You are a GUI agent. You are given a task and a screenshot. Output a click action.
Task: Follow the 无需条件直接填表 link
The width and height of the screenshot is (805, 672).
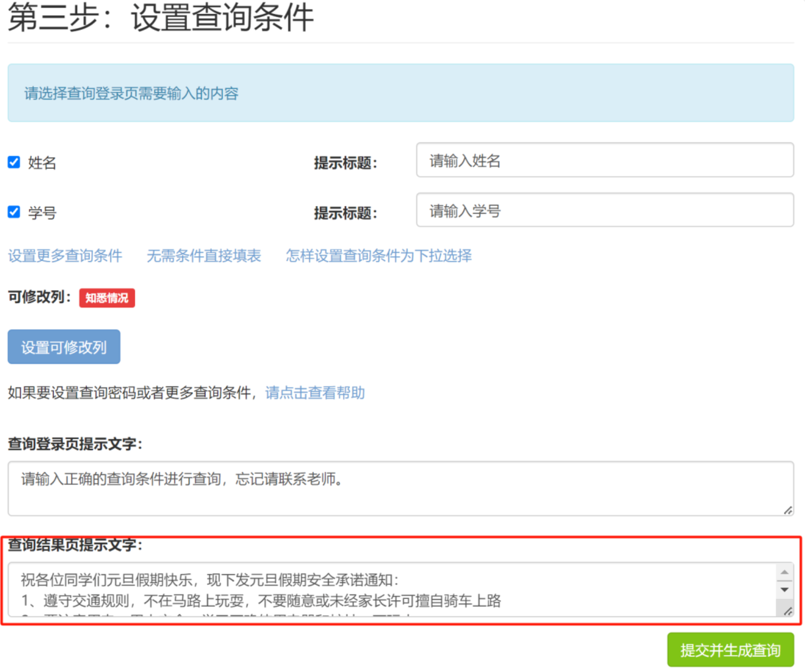pyautogui.click(x=204, y=255)
